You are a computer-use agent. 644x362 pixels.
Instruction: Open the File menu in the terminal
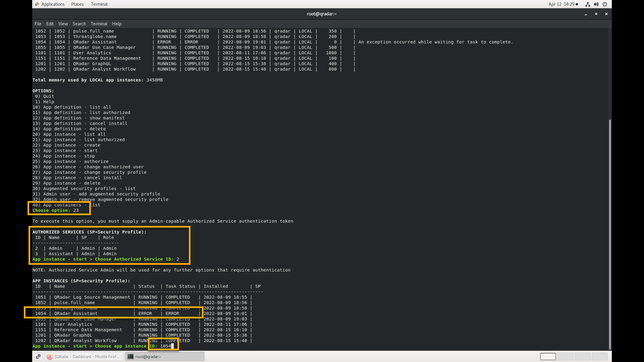(38, 24)
